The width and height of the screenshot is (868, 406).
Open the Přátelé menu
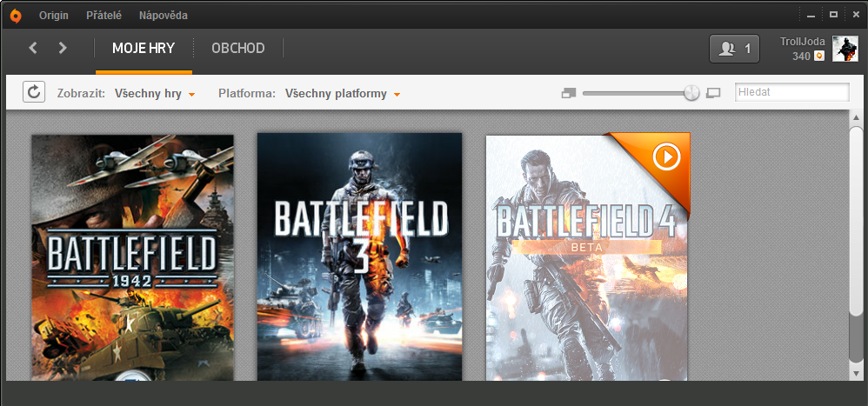(x=104, y=15)
